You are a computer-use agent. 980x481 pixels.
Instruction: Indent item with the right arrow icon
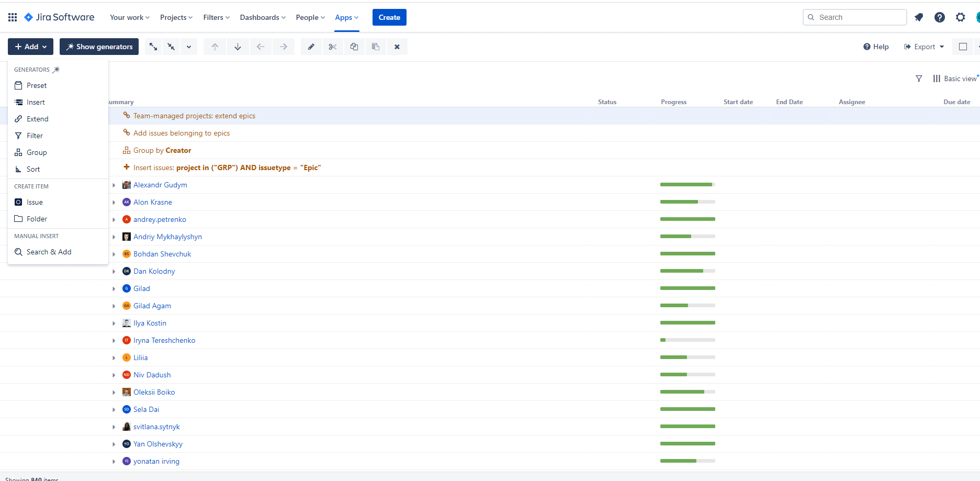point(284,47)
